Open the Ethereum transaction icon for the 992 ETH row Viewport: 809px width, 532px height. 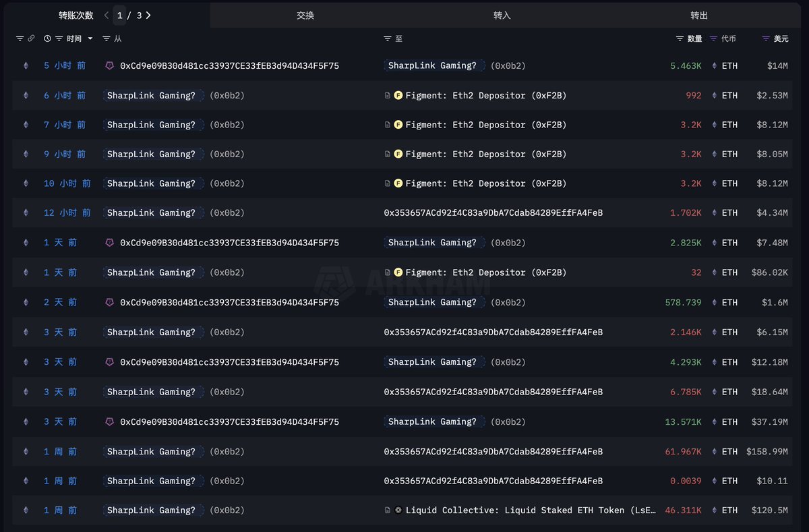26,96
